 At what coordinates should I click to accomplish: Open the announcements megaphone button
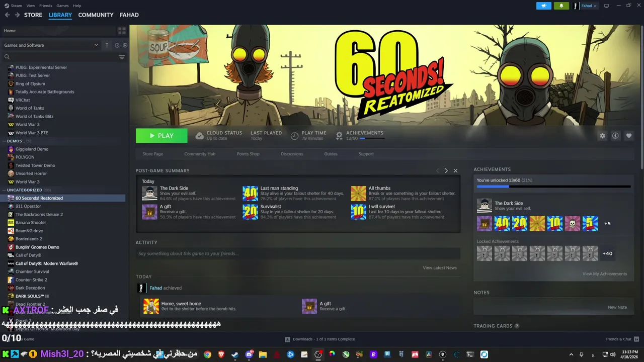click(x=543, y=6)
